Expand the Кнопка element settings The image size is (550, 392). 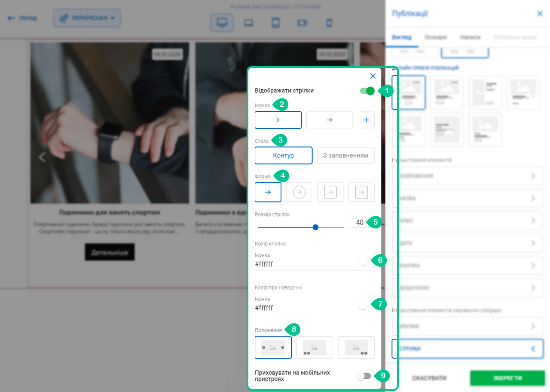[x=467, y=265]
